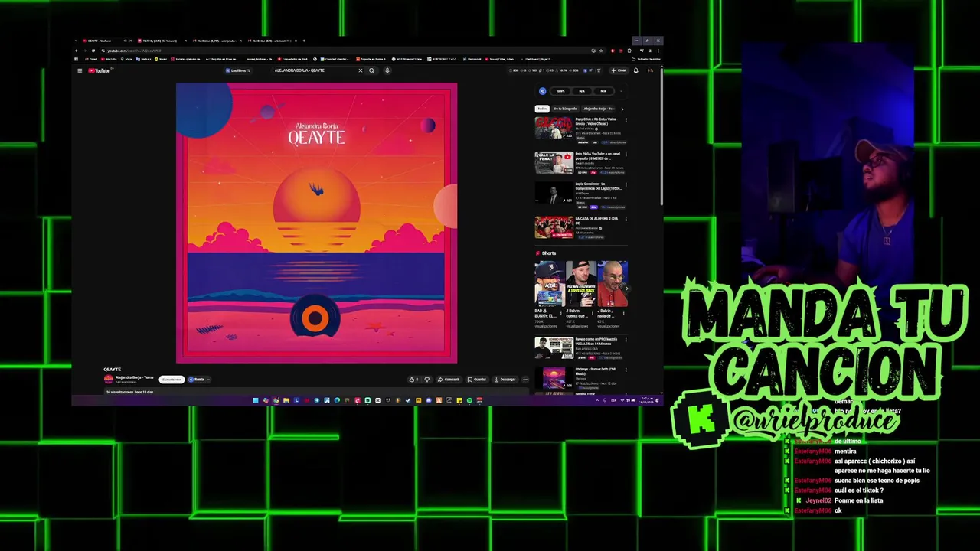
Task: Open the YouTube notifications bell
Action: point(635,70)
